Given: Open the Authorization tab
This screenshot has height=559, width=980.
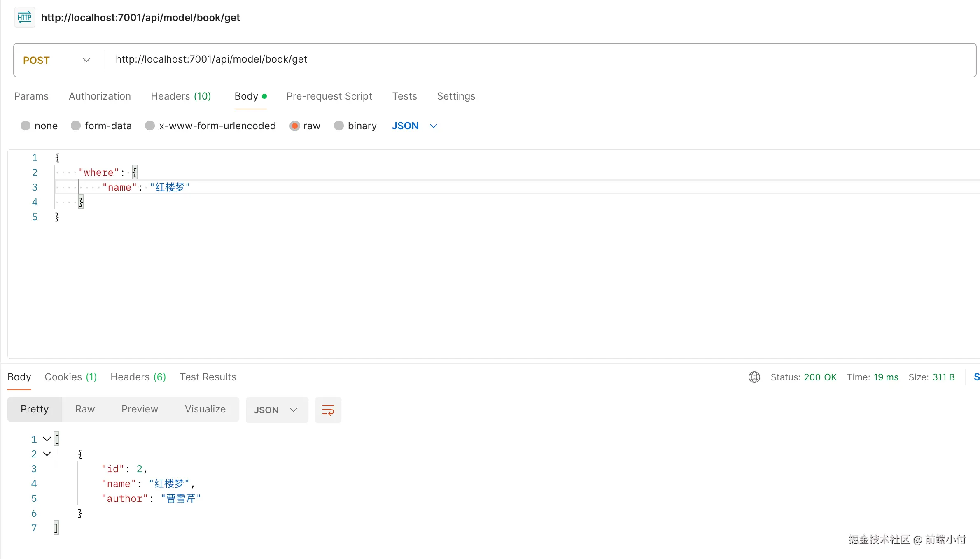Looking at the screenshot, I should pyautogui.click(x=100, y=96).
